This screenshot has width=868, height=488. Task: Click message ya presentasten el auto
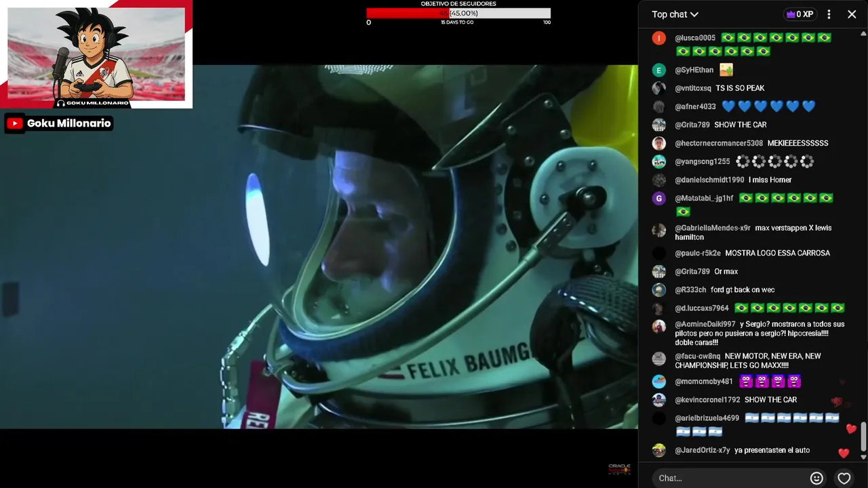pyautogui.click(x=772, y=450)
